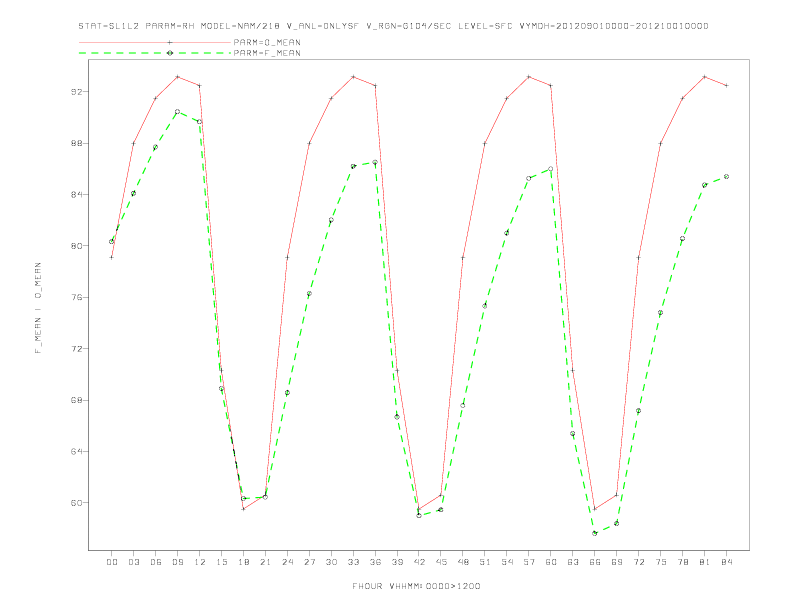Image resolution: width=792 pixels, height=612 pixels.
Task: Click the 42 forecast hour x-axis label
Action: tap(419, 562)
